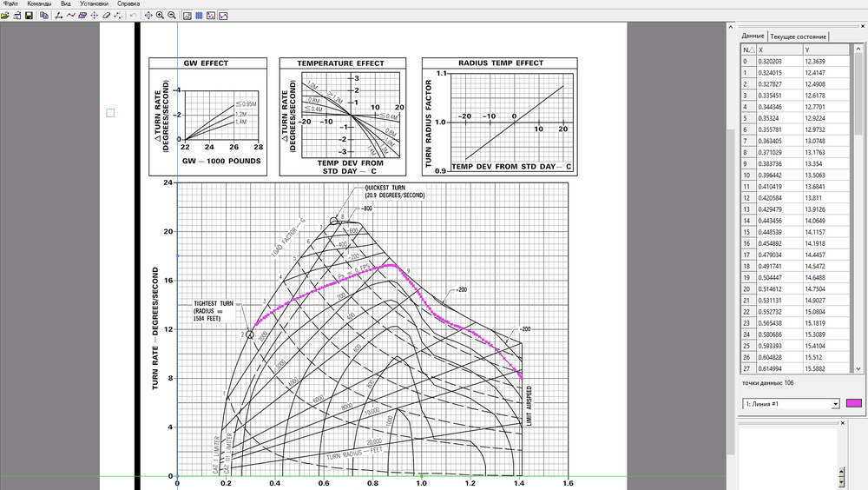This screenshot has height=490, width=868.
Task: Click data table scroll up arrow
Action: [x=858, y=50]
